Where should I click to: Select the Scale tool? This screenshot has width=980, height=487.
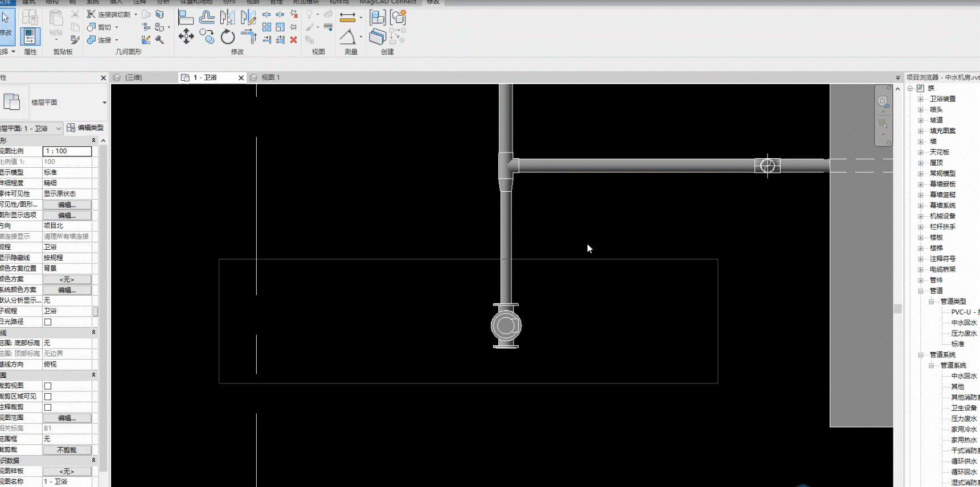(x=280, y=27)
